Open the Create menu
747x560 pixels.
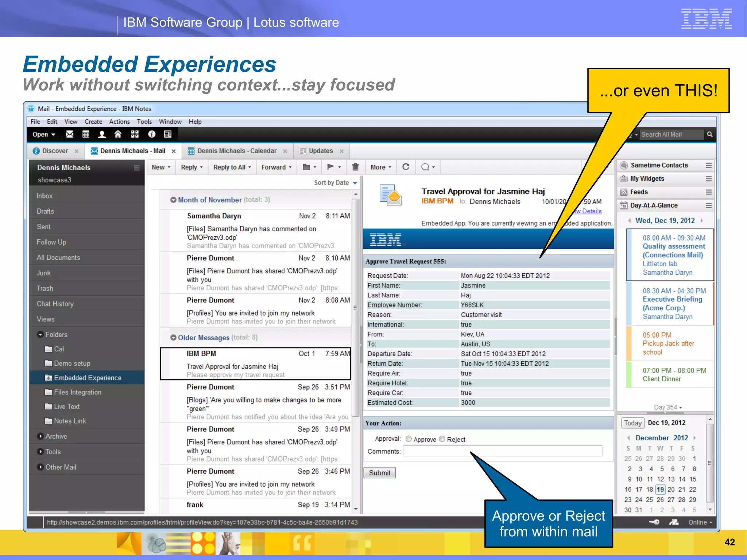coord(93,121)
